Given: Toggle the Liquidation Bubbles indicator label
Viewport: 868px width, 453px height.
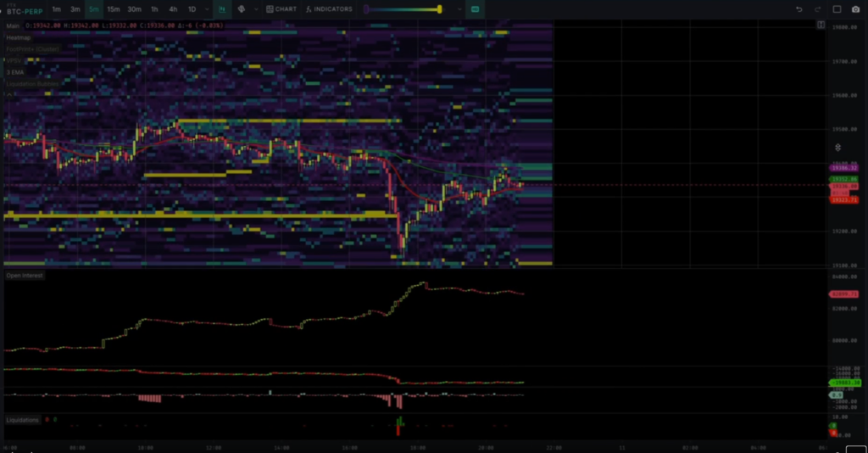Looking at the screenshot, I should click(x=32, y=84).
